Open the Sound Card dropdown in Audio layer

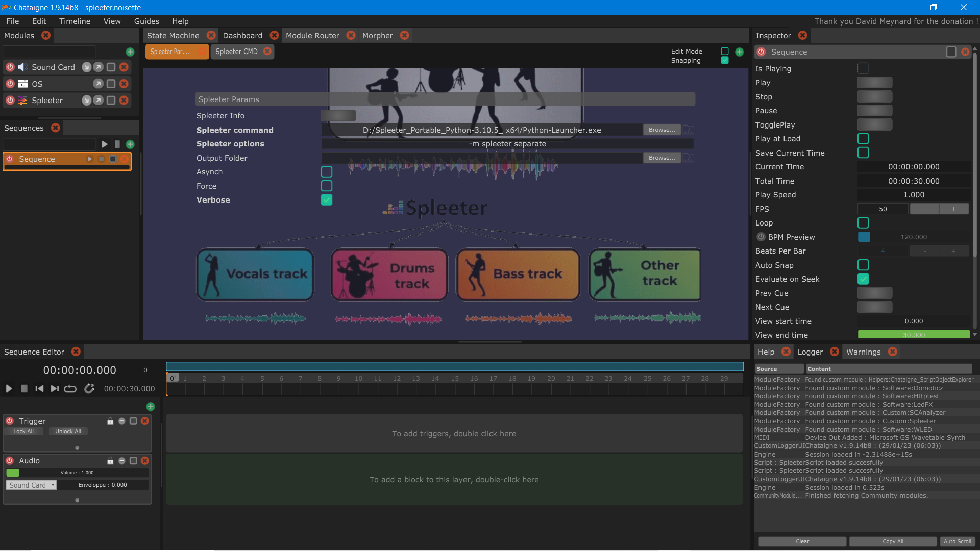pyautogui.click(x=32, y=485)
